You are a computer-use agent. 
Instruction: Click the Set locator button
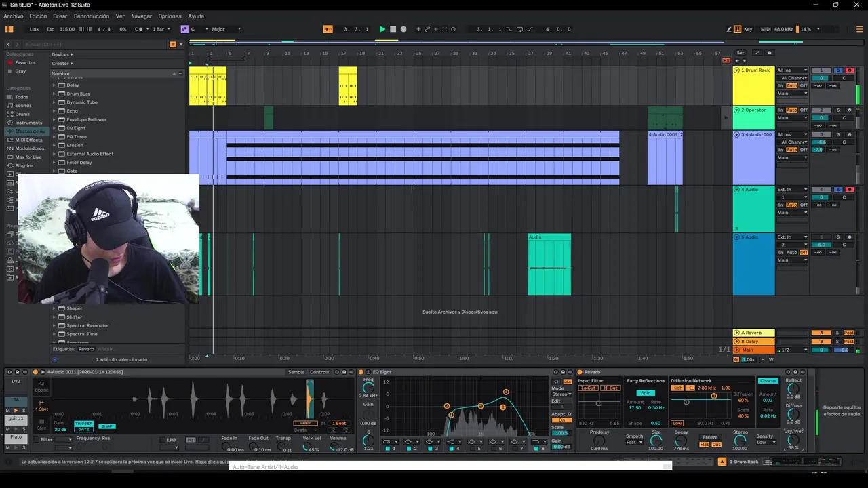click(741, 52)
